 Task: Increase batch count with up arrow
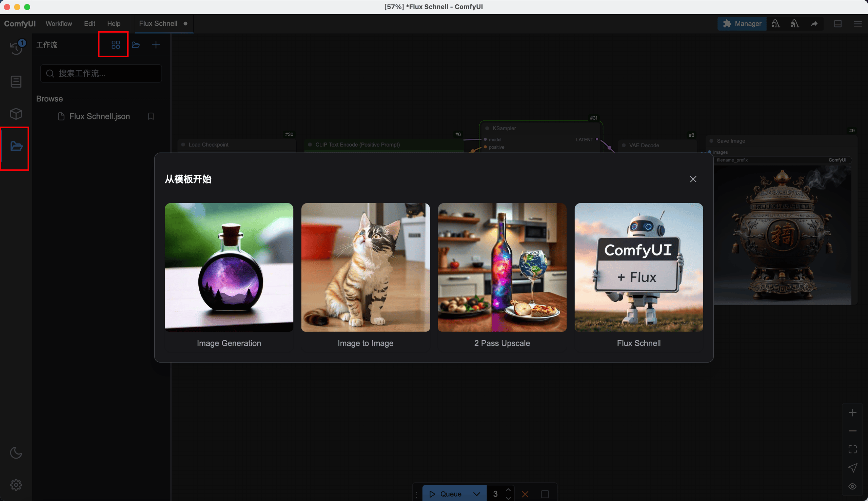[x=508, y=490]
